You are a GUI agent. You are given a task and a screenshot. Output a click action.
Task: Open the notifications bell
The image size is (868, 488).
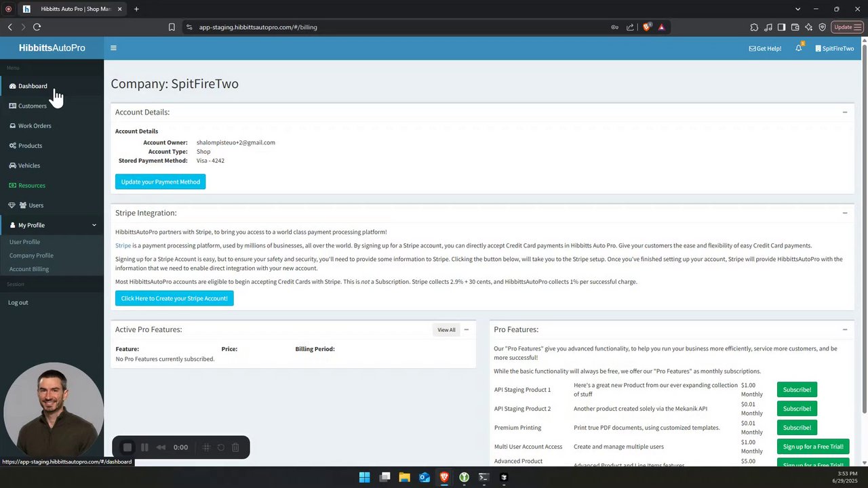pyautogui.click(x=799, y=48)
